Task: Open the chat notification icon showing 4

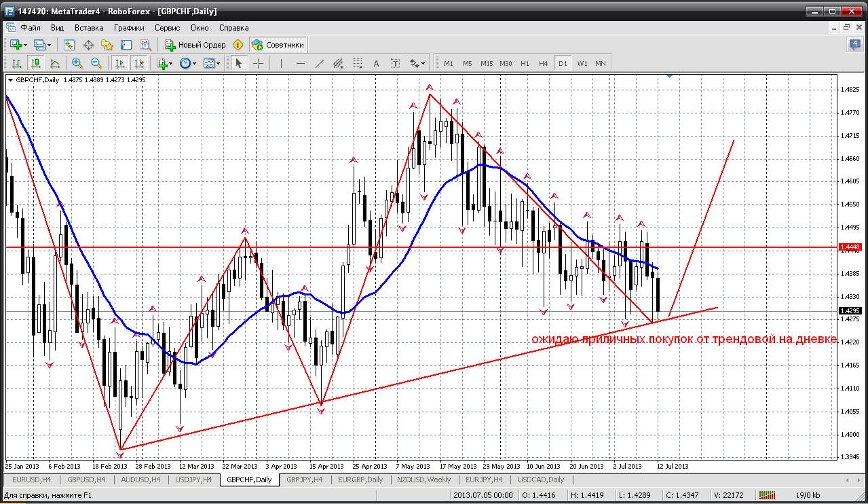Action: (854, 45)
